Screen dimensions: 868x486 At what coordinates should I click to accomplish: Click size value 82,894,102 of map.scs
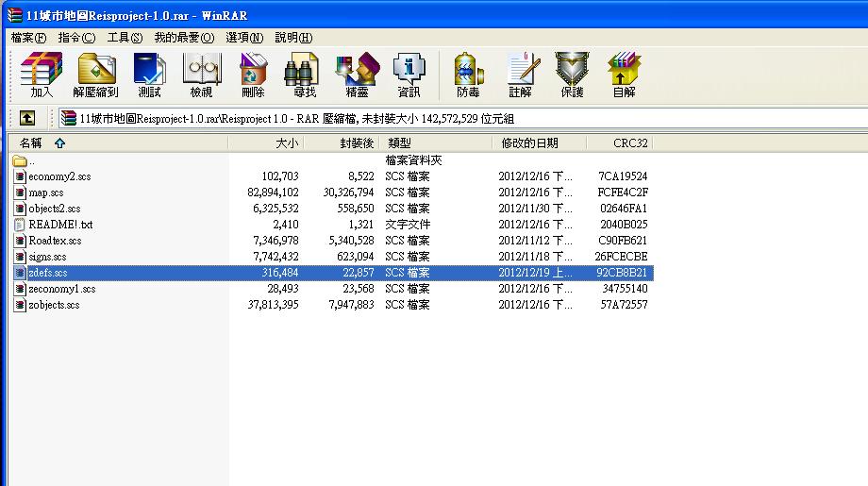coord(273,193)
